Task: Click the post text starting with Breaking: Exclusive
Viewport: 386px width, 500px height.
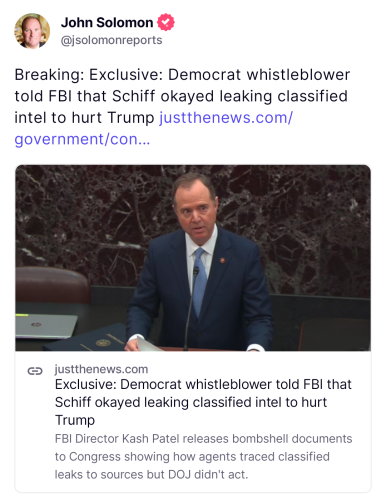Action: pos(182,107)
